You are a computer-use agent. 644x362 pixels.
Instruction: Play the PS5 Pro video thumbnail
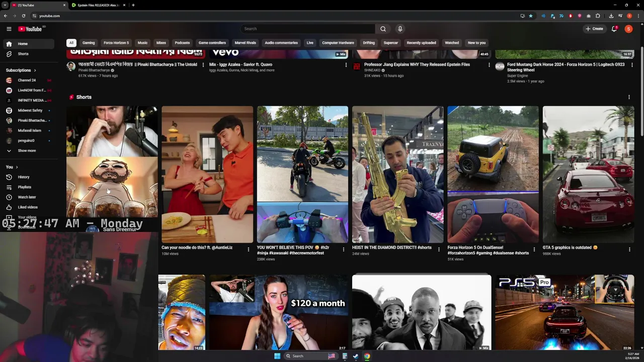565,312
